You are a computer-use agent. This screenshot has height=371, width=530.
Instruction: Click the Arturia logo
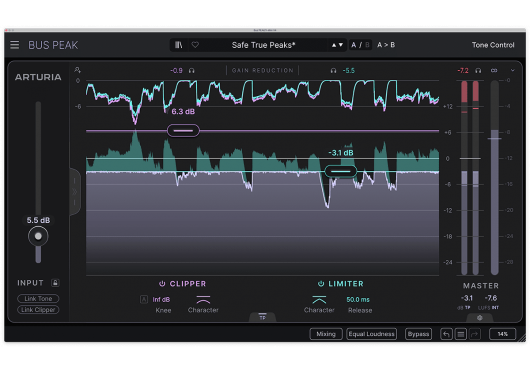(x=38, y=77)
